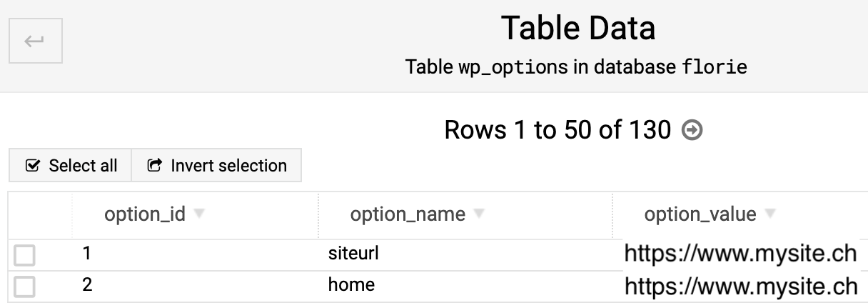Select the siteurl option name cell
Viewport: 868px width, 303px height.
point(353,254)
